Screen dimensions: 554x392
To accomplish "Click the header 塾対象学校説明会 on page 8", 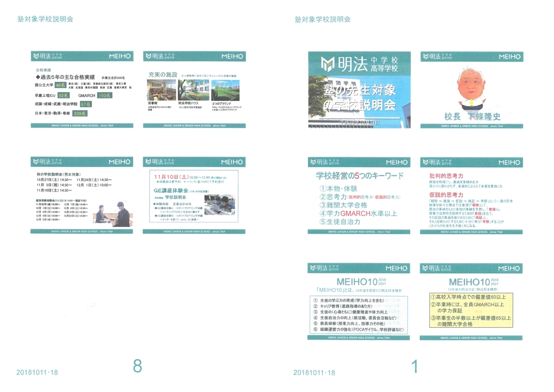I will point(45,19).
